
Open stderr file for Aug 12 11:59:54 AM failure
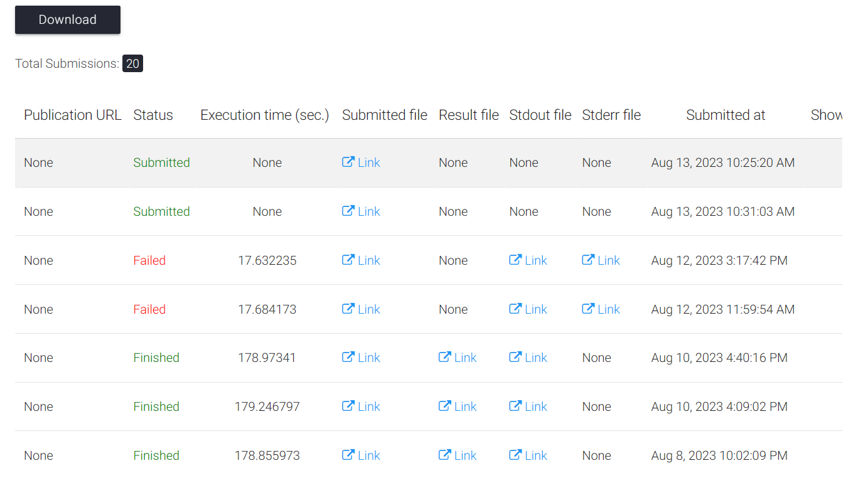601,309
